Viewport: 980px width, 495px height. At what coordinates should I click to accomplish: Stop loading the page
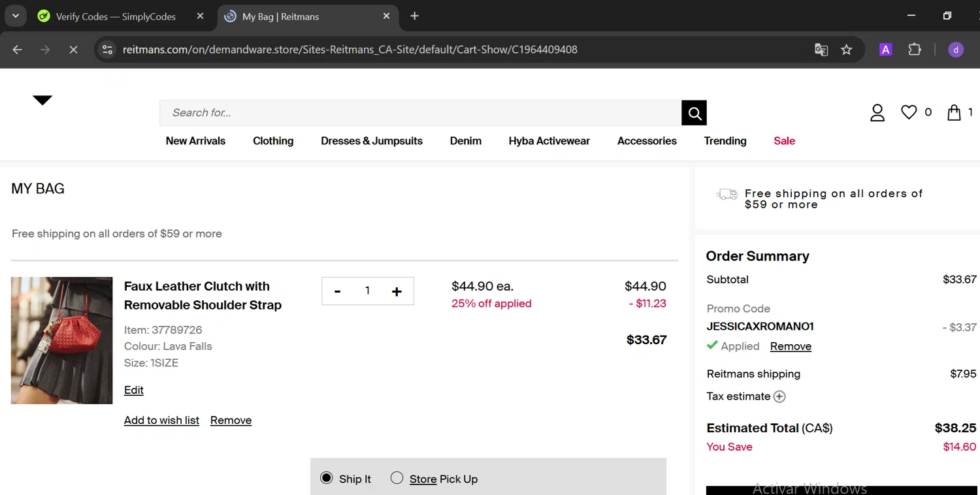click(x=73, y=50)
